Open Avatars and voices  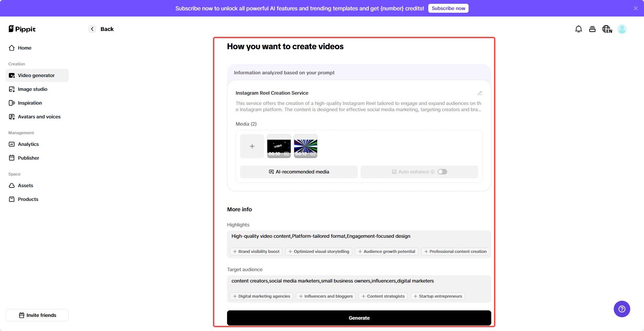[39, 116]
